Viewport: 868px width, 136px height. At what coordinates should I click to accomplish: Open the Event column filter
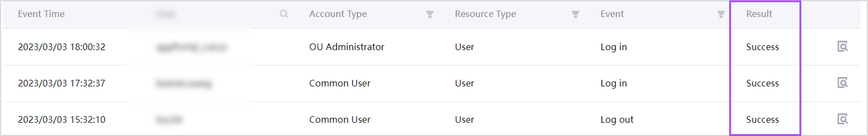(x=721, y=14)
